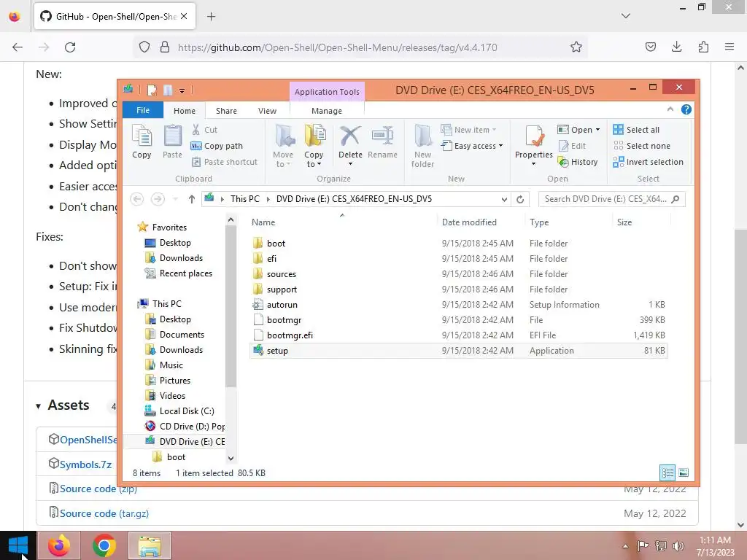The width and height of the screenshot is (747, 560).
Task: Refresh the Explorer address bar location
Action: 520,199
